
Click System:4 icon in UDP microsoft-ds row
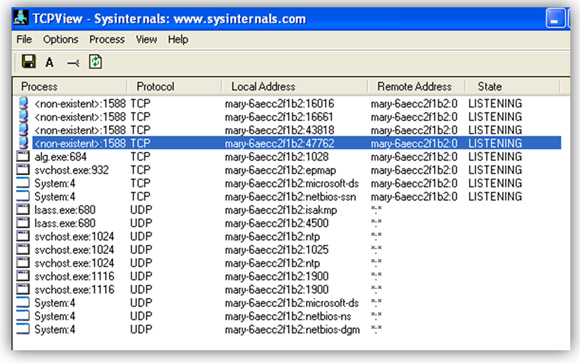23,303
